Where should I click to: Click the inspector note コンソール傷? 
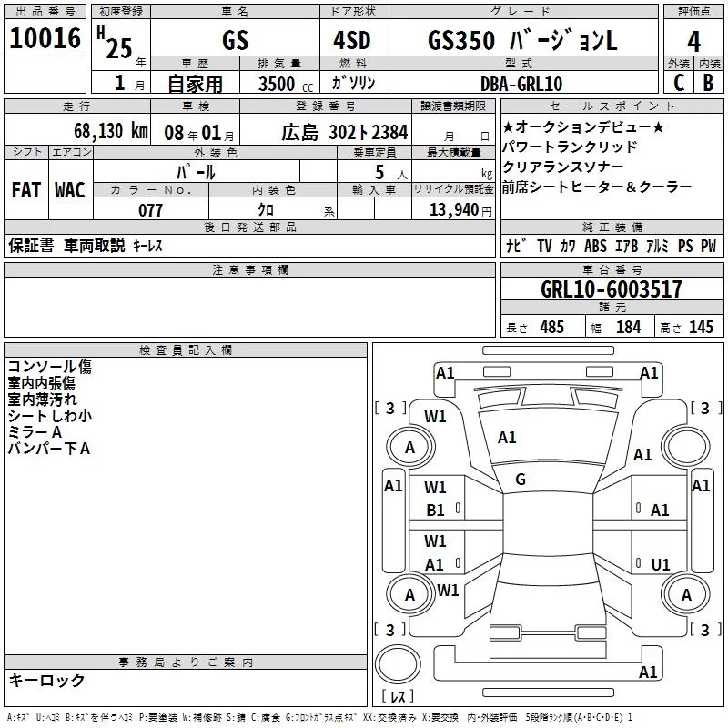click(50, 367)
